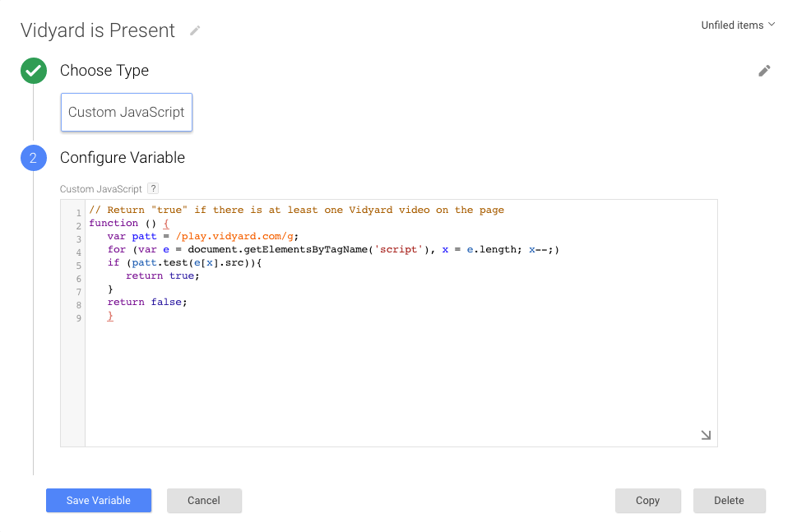Click the Vidyard is Present title
This screenshot has width=797, height=532.
tap(98, 30)
